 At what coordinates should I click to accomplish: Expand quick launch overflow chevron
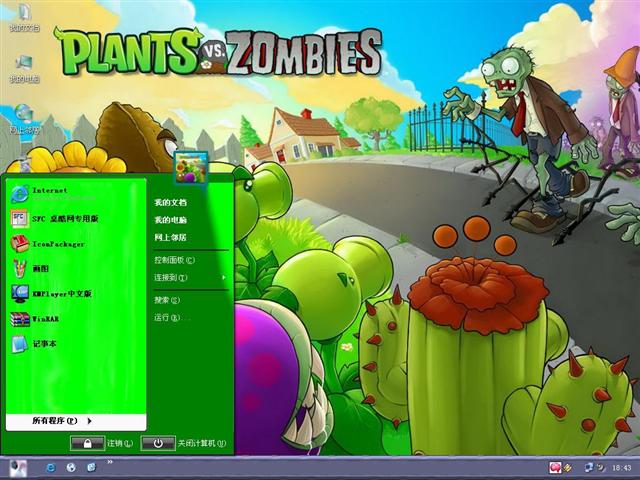110,462
